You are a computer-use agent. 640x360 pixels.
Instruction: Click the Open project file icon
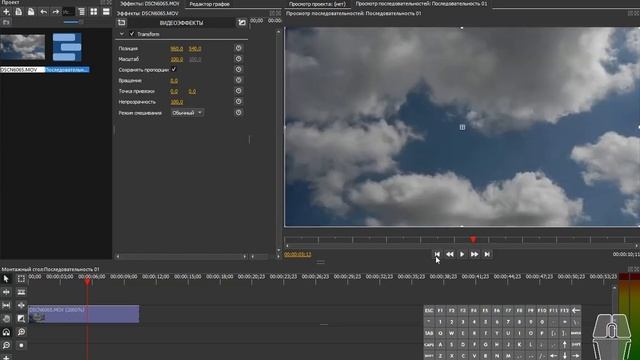[x=18, y=12]
